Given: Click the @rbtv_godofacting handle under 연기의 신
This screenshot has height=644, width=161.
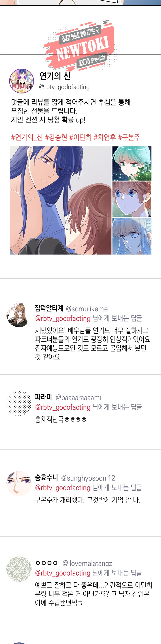Looking at the screenshot, I should point(64,87).
